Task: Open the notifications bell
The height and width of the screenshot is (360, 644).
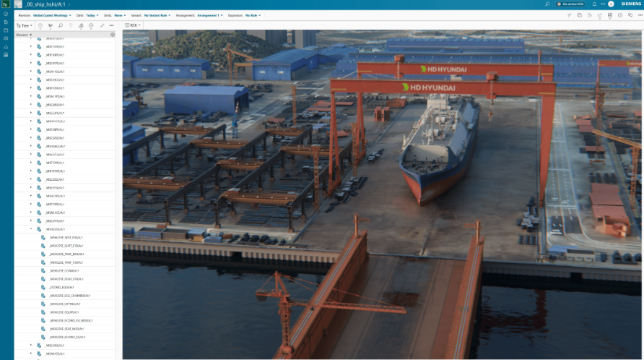Action: click(x=594, y=4)
